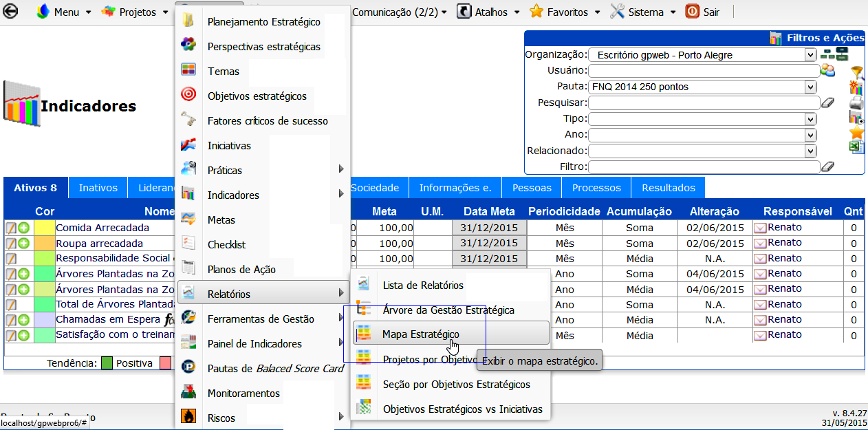Open the Ano dropdown

pyautogui.click(x=702, y=134)
